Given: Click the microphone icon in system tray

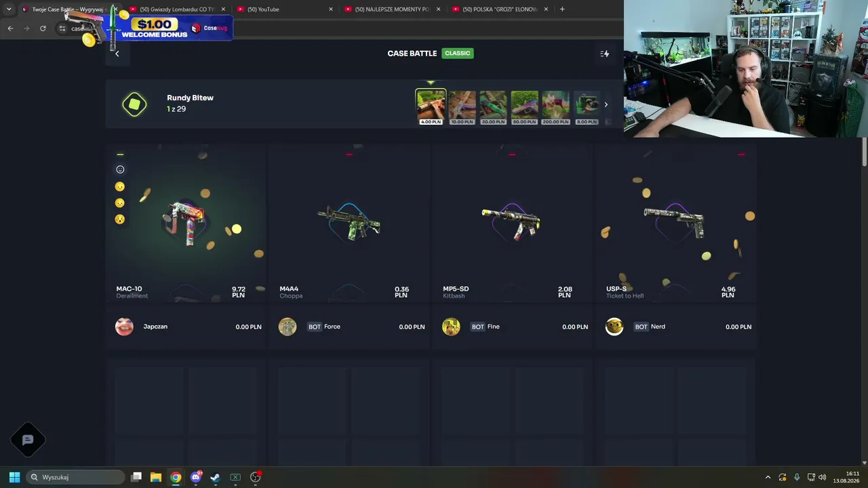Looking at the screenshot, I should [x=797, y=477].
